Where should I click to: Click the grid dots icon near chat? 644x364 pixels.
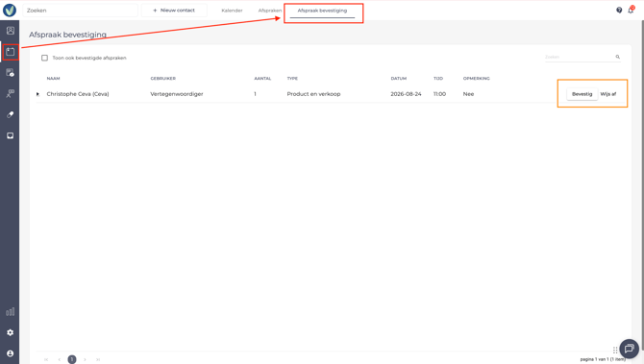click(x=615, y=350)
